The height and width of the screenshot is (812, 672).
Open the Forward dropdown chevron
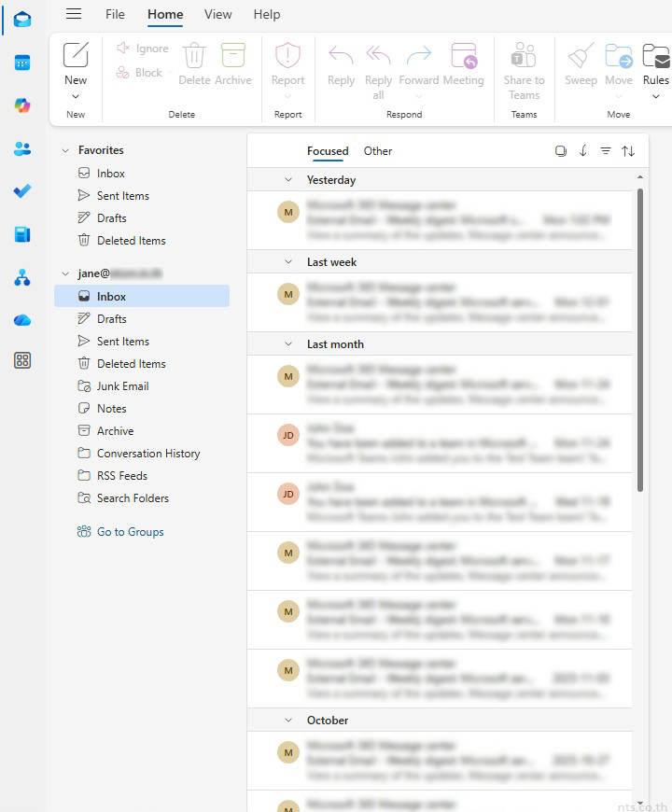tap(419, 96)
